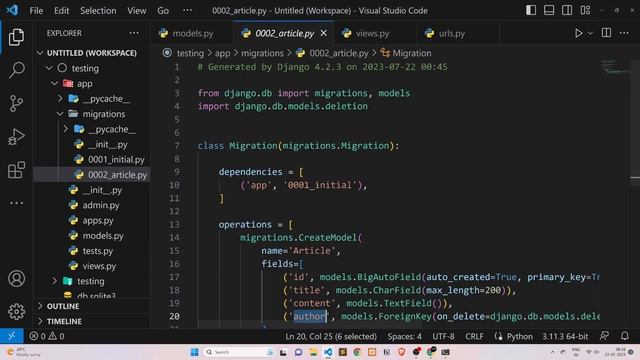Show additional views in activity bar
640x360 pixels.
16,203
